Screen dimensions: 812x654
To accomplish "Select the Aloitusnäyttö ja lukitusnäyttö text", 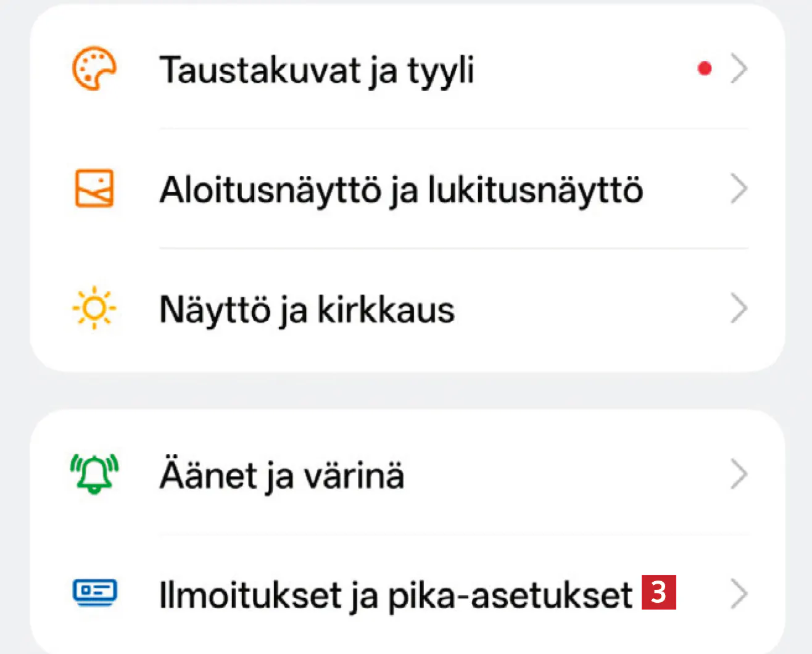I will (x=401, y=189).
